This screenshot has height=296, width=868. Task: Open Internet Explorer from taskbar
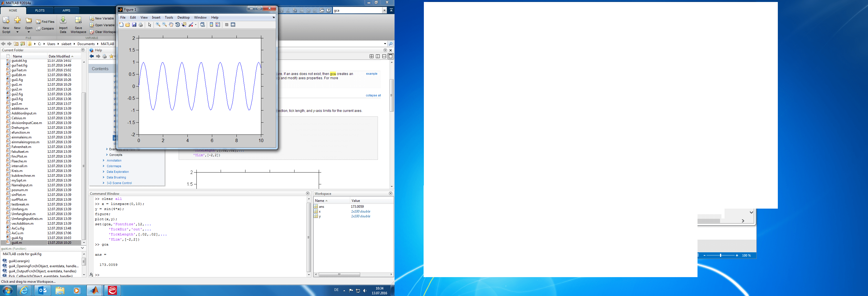click(25, 290)
